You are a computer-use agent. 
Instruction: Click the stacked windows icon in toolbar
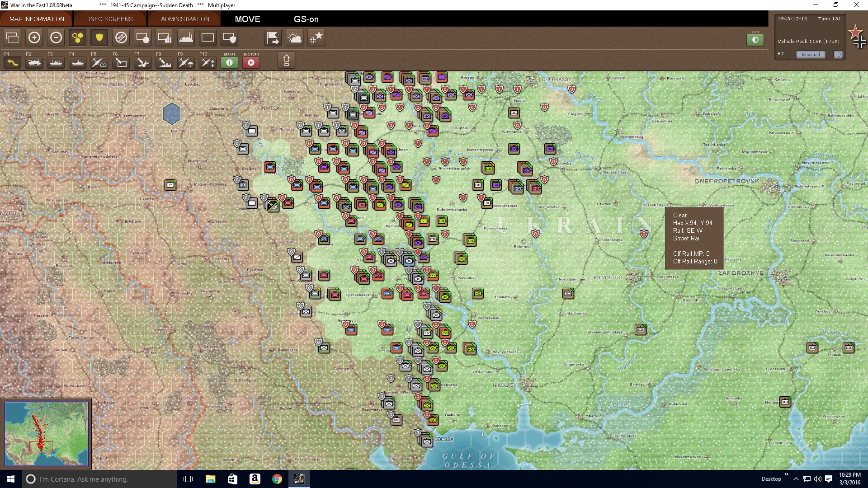(x=13, y=38)
